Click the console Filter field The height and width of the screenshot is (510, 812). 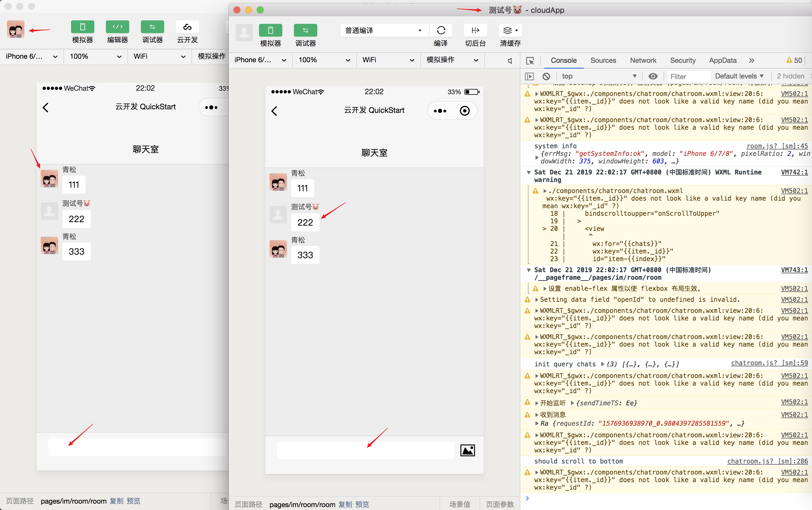(x=689, y=76)
